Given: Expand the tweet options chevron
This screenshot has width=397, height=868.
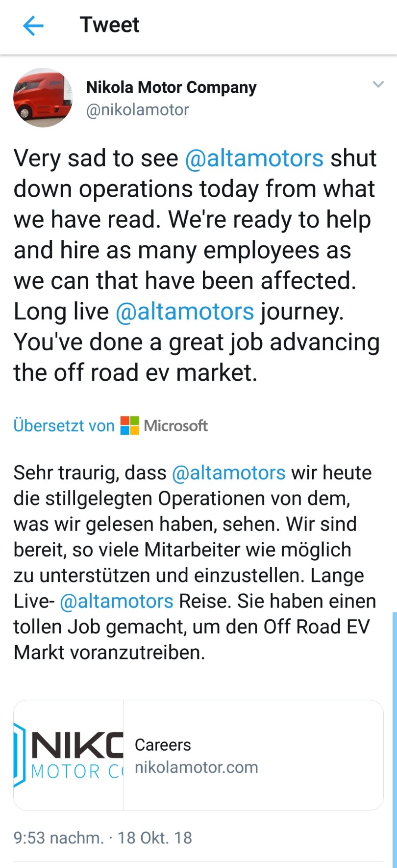Looking at the screenshot, I should point(378,84).
